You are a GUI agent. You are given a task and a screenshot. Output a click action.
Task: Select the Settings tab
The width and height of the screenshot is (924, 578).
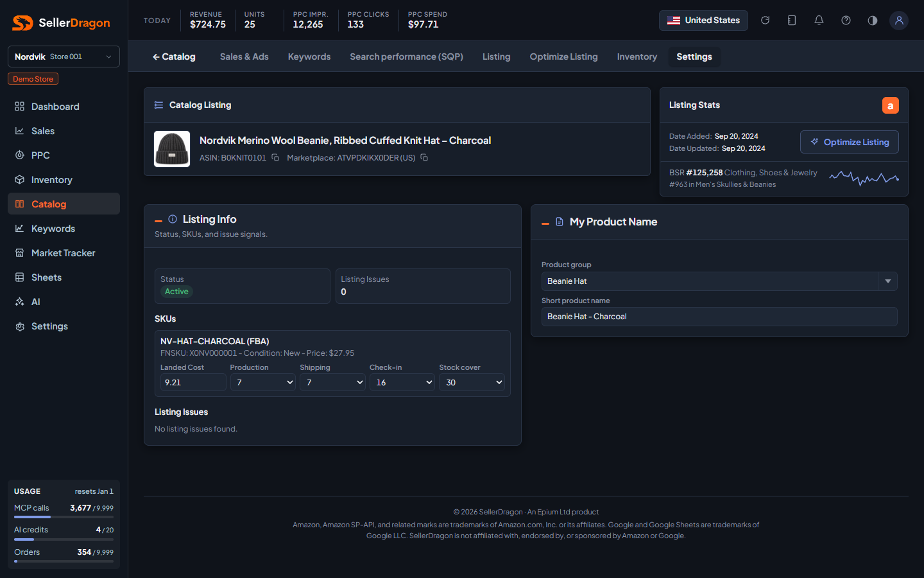pos(694,57)
